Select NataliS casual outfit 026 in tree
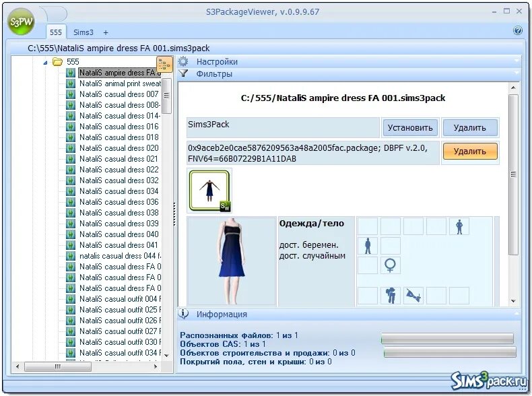Viewport: 532px width, 396px height. [120, 321]
